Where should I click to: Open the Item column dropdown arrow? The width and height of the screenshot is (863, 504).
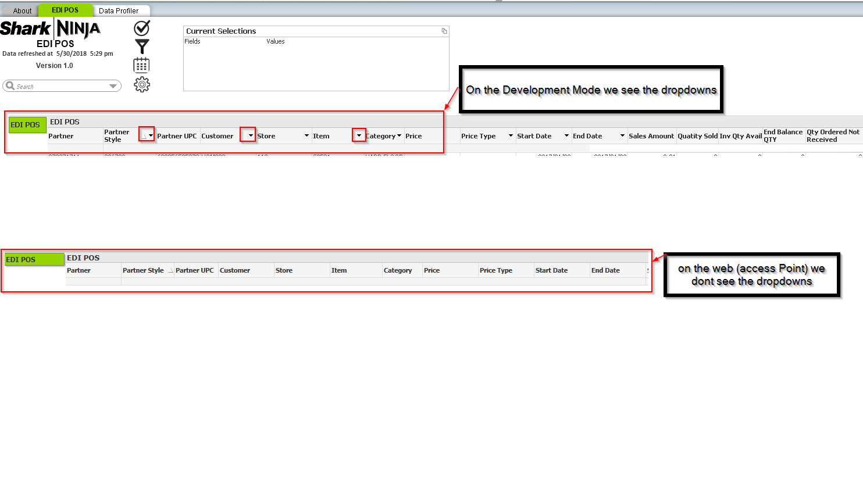(359, 136)
